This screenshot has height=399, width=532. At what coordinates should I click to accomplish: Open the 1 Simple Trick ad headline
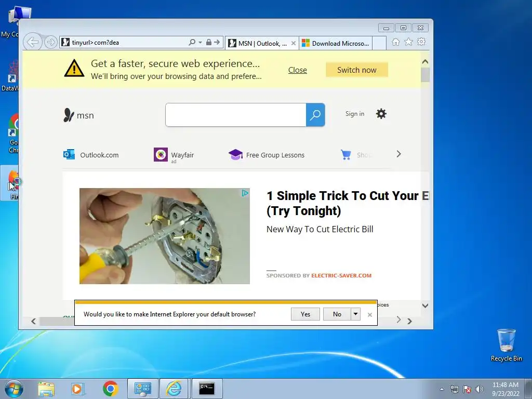[348, 203]
